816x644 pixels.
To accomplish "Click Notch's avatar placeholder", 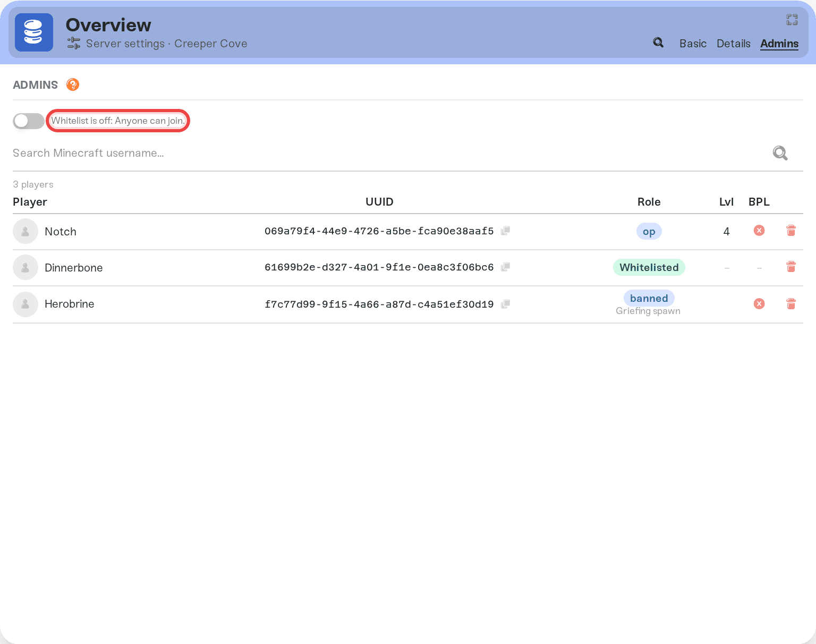I will 25,231.
